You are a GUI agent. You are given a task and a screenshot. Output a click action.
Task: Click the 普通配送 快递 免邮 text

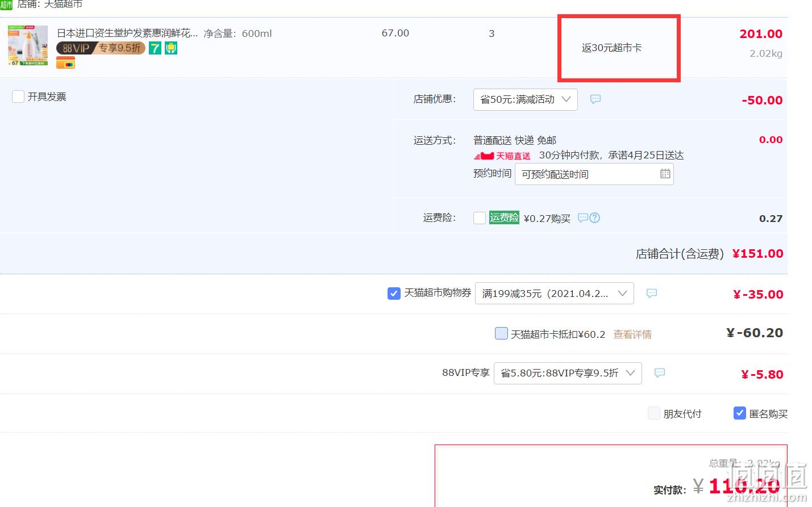click(515, 140)
